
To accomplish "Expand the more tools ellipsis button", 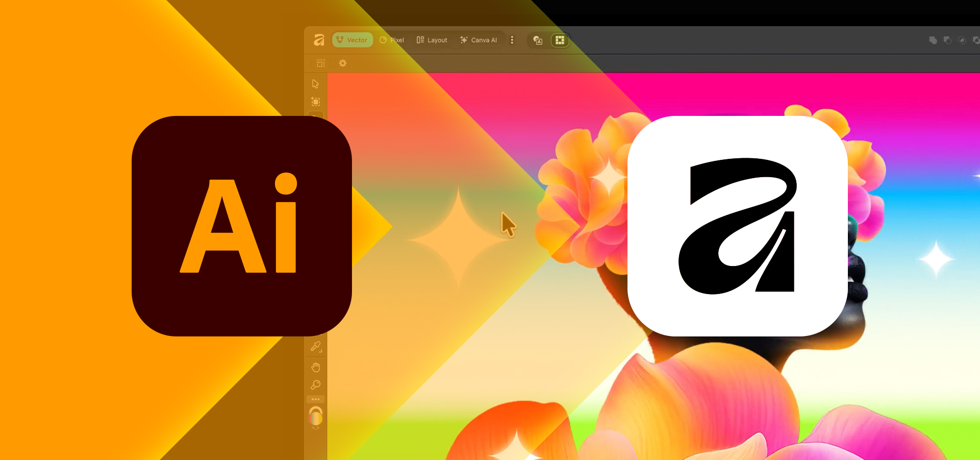I will coord(316,399).
